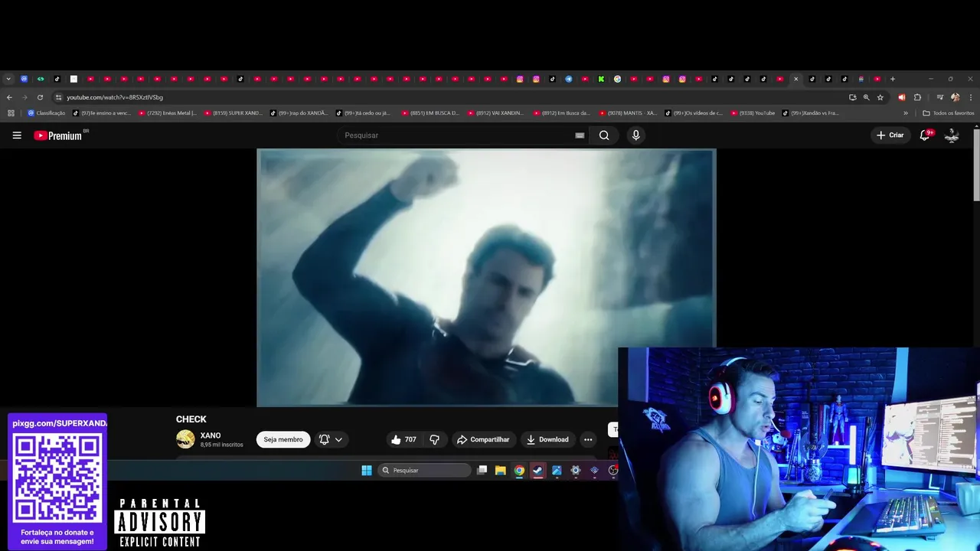This screenshot has width=980, height=551.
Task: Click the YouTube search magnifier button
Action: click(604, 135)
